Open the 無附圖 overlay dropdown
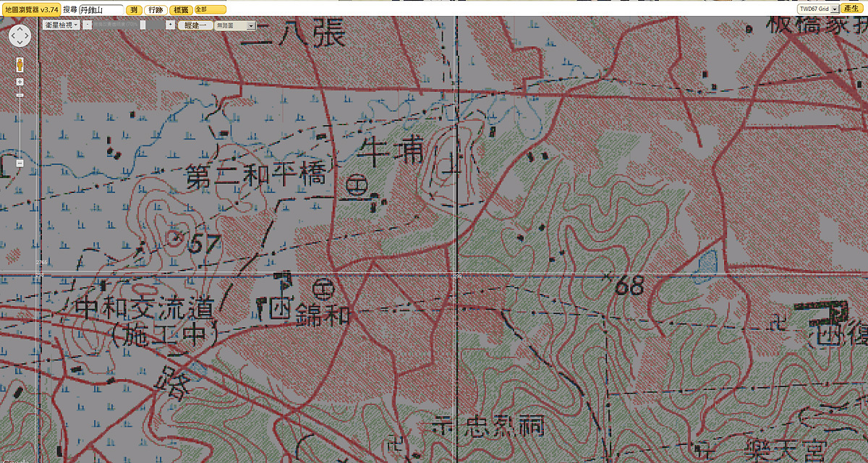Viewport: 868px width, 463px height. 236,25
